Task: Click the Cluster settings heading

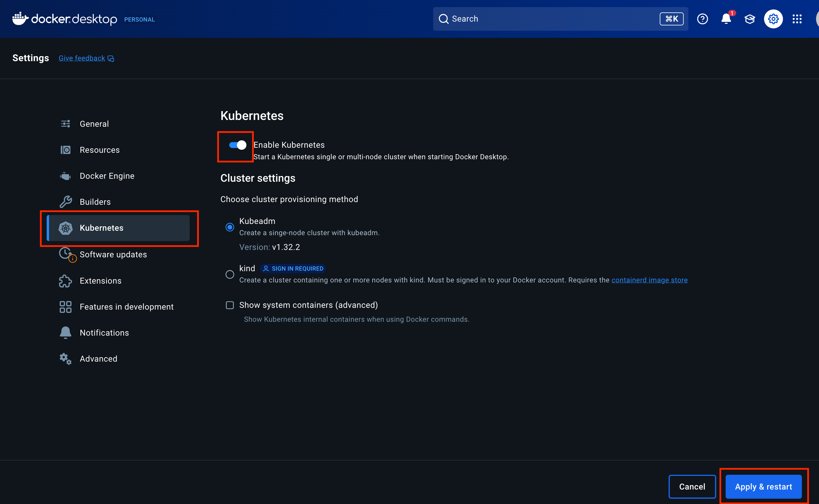Action: [x=258, y=178]
